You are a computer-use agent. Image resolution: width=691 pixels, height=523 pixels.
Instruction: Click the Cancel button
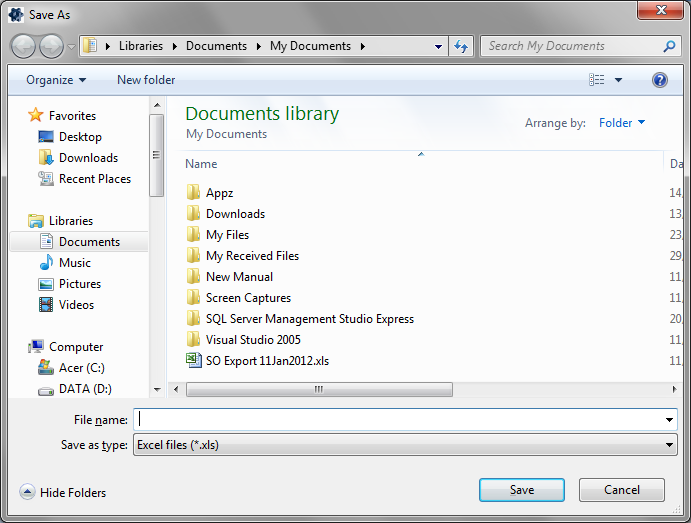click(621, 490)
